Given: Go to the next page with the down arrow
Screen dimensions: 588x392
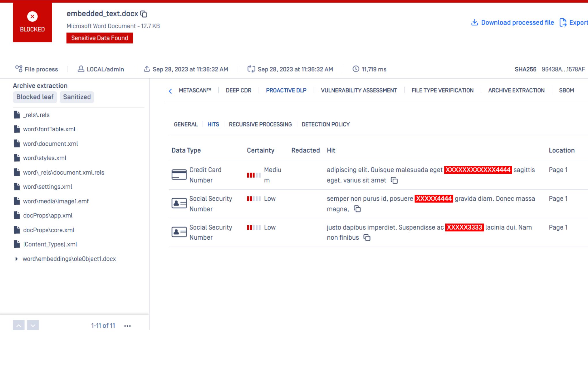Looking at the screenshot, I should (33, 325).
